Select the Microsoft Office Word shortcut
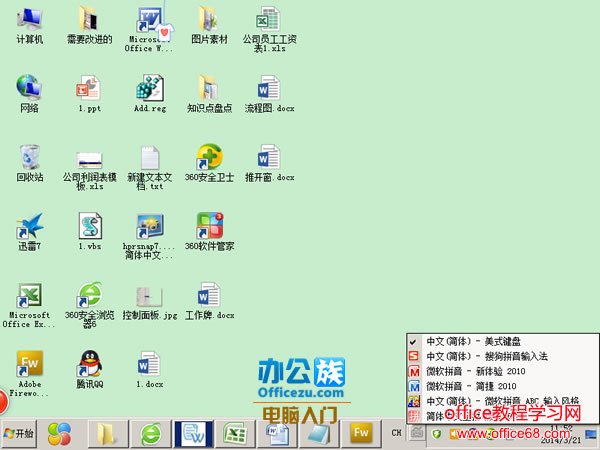This screenshot has height=450, width=600. coord(150,29)
